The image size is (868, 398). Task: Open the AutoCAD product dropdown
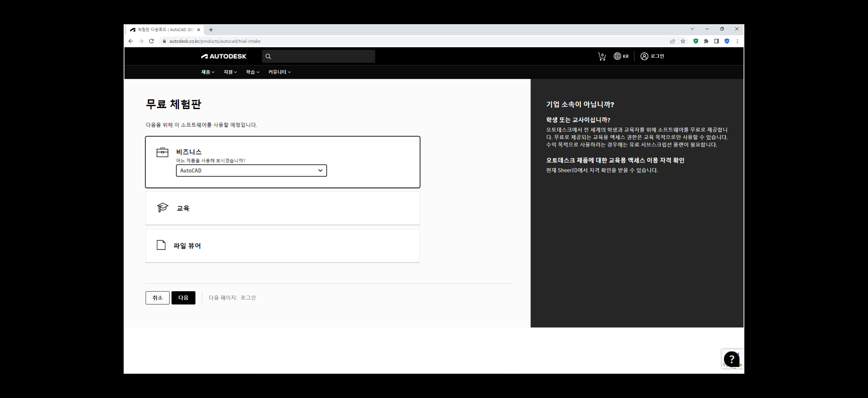coord(251,170)
